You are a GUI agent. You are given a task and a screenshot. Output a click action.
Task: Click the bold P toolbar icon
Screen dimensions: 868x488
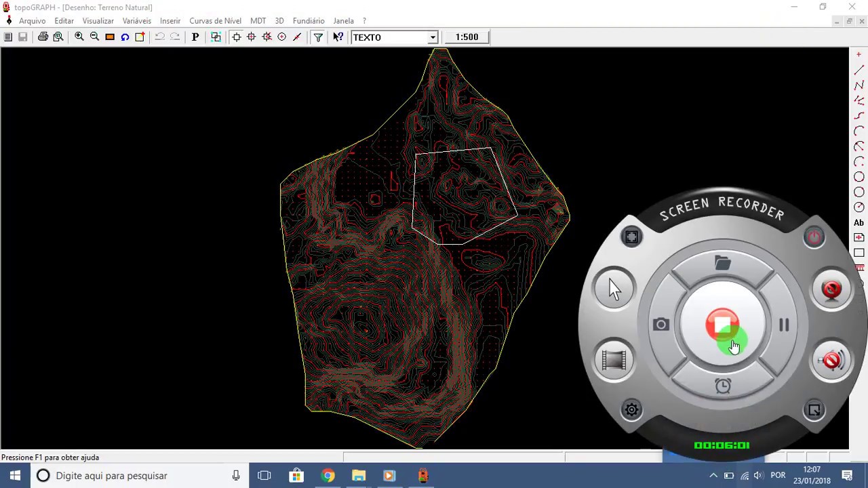(x=195, y=37)
